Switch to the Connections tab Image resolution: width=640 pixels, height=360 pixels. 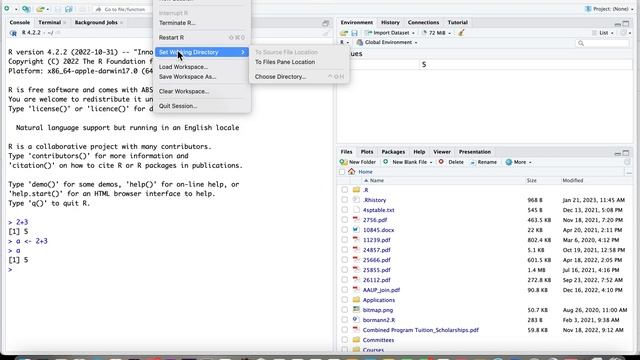coord(423,22)
